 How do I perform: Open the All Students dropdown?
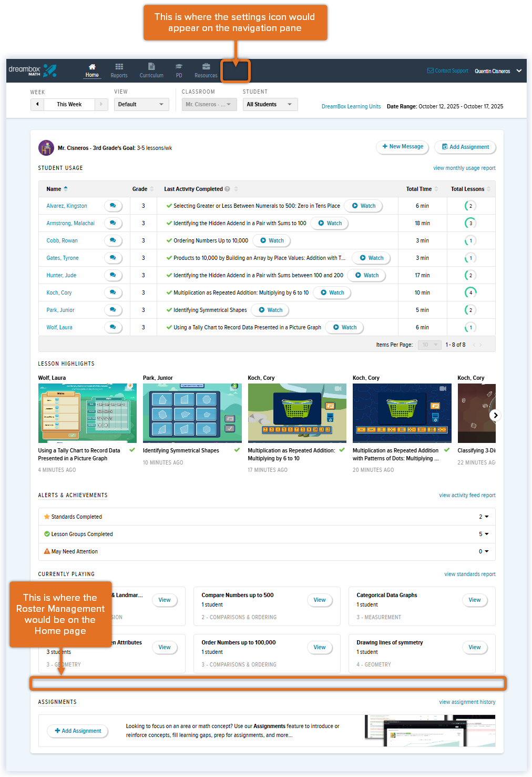click(270, 104)
